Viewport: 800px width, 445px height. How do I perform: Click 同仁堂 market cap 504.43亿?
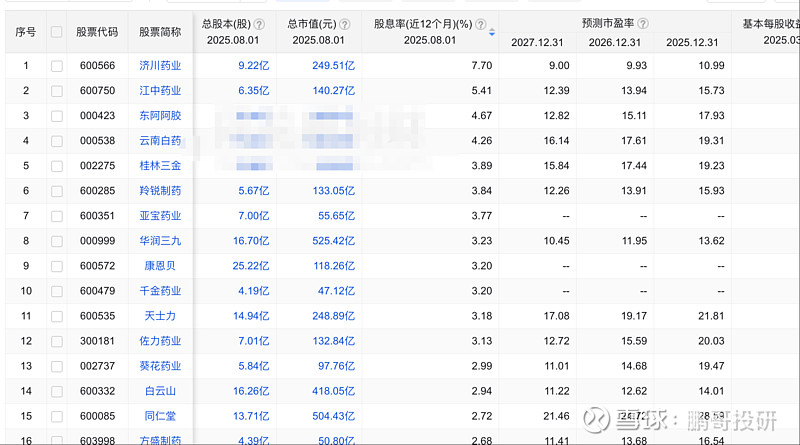click(334, 415)
